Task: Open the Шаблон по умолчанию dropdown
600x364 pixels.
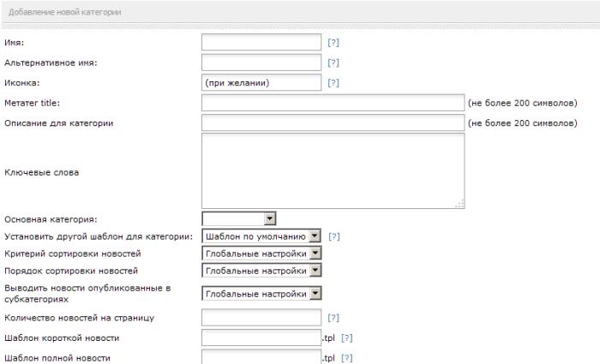Action: click(x=261, y=236)
